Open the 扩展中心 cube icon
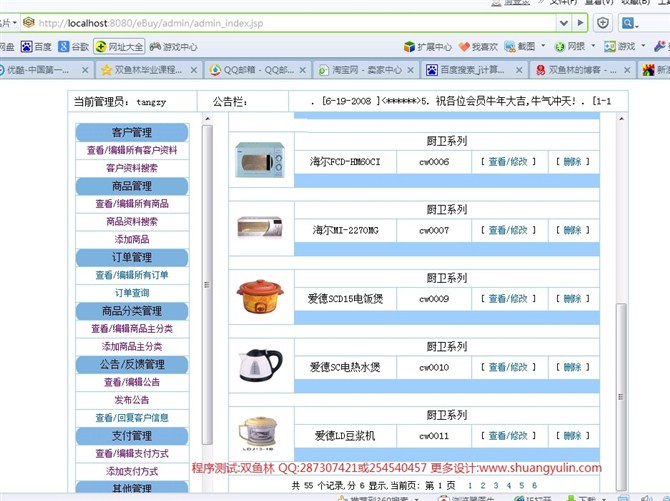The width and height of the screenshot is (670, 501). coord(409,47)
